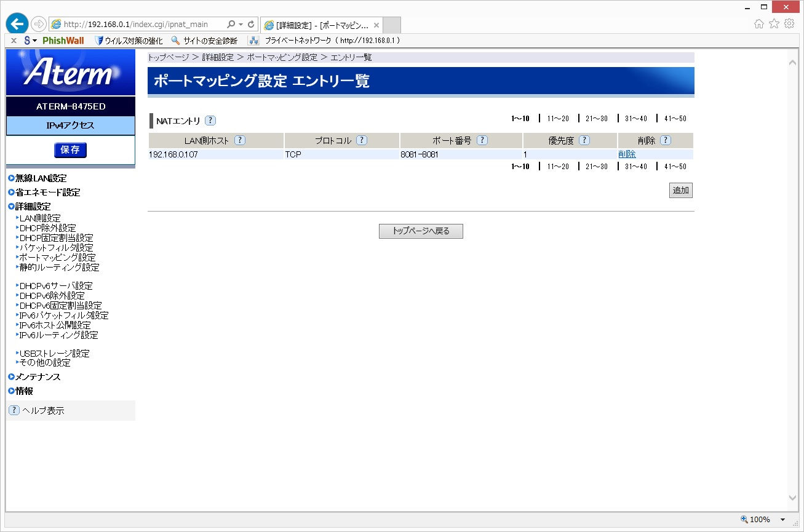The width and height of the screenshot is (804, 532).
Task: Click the help icon beside NATエントリ
Action: pyautogui.click(x=210, y=121)
